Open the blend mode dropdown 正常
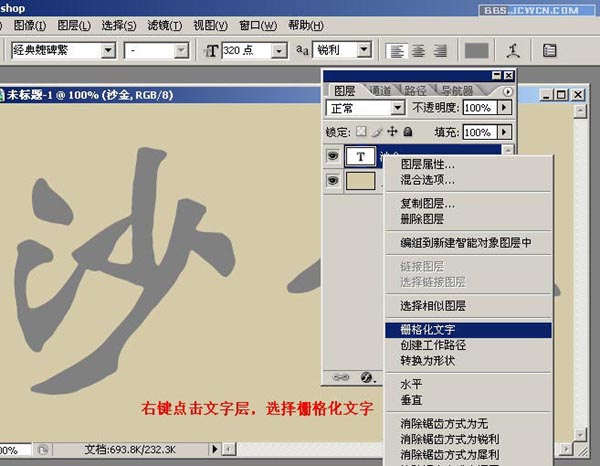 tap(397, 108)
